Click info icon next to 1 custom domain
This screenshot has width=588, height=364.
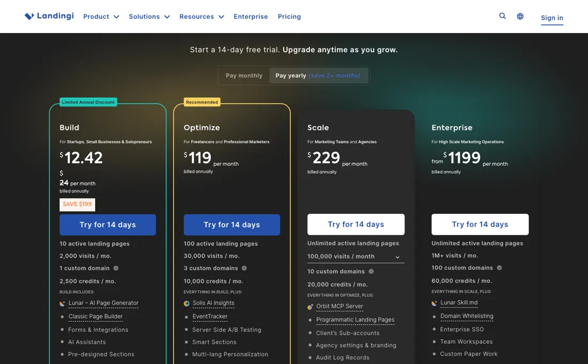[116, 268]
